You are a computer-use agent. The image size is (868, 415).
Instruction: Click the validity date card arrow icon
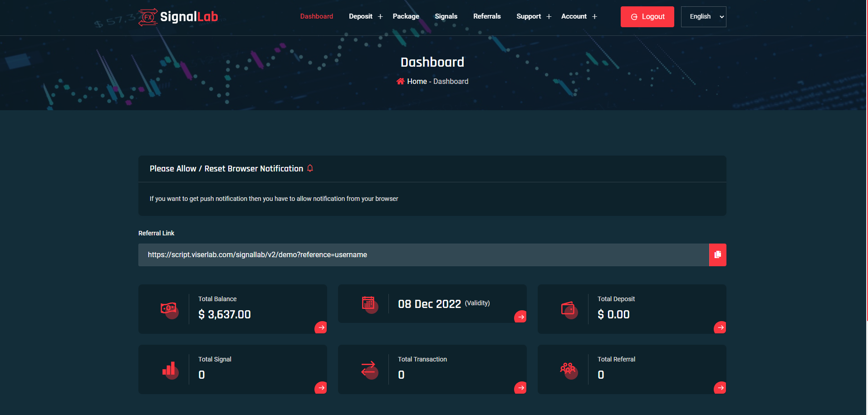pos(520,317)
